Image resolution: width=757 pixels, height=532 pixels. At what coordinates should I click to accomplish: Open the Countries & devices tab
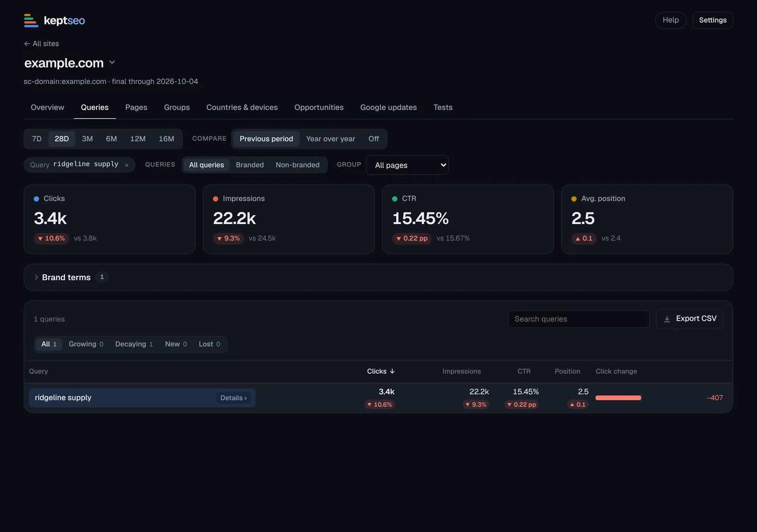point(242,107)
